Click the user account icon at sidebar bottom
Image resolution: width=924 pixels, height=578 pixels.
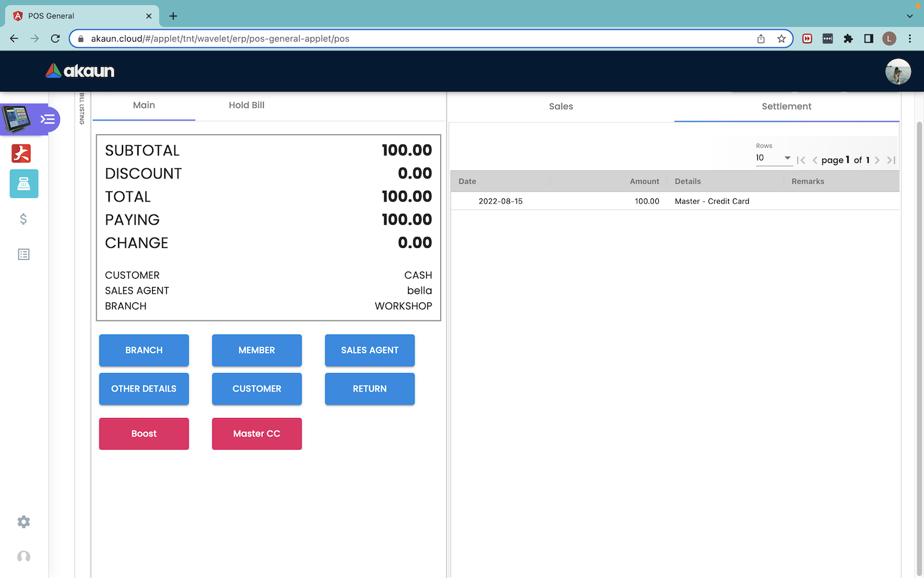[24, 557]
